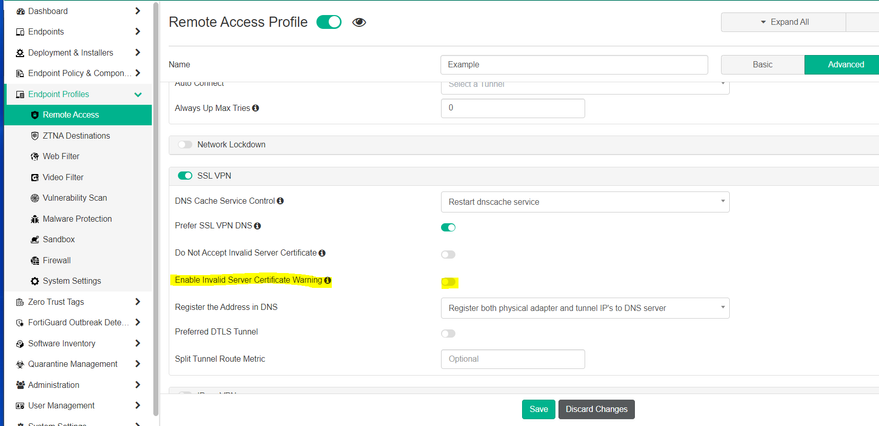Toggle the Prefer SSL VPN DNS switch

(448, 228)
